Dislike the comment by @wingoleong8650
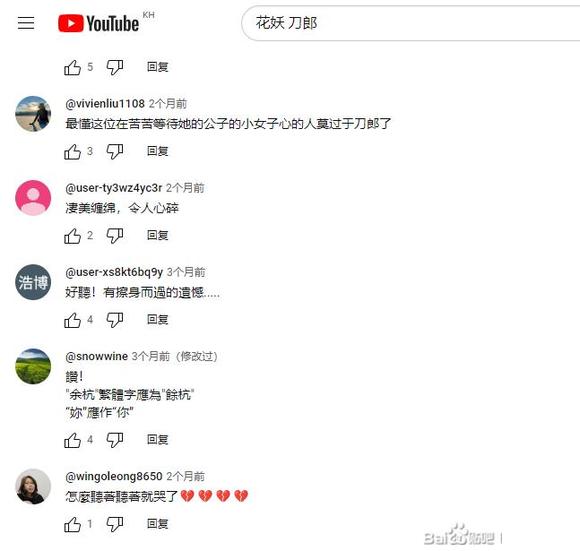The image size is (580, 551). coord(115,524)
